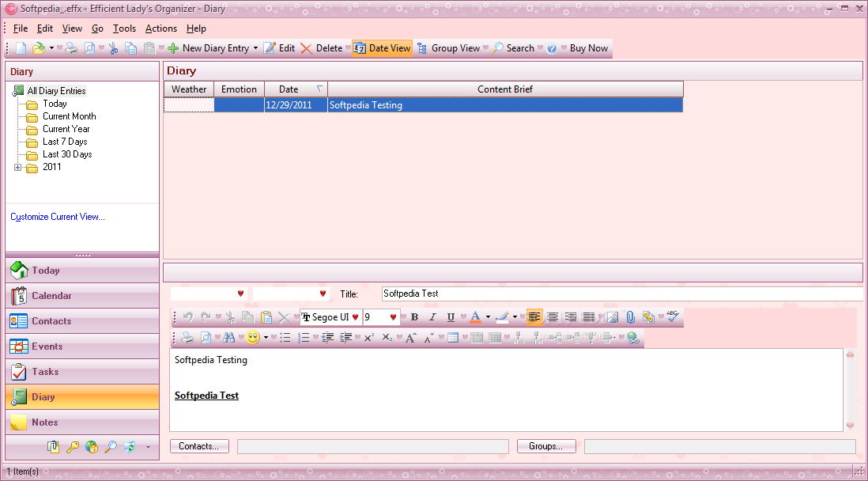Viewport: 868px width, 481px height.
Task: Open the emoticon dropdown arrow
Action: [x=266, y=338]
